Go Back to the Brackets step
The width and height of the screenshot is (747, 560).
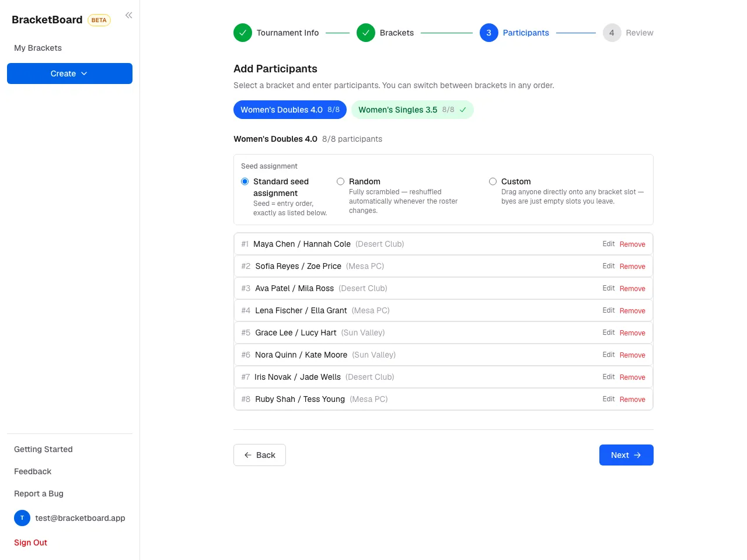pyautogui.click(x=260, y=455)
